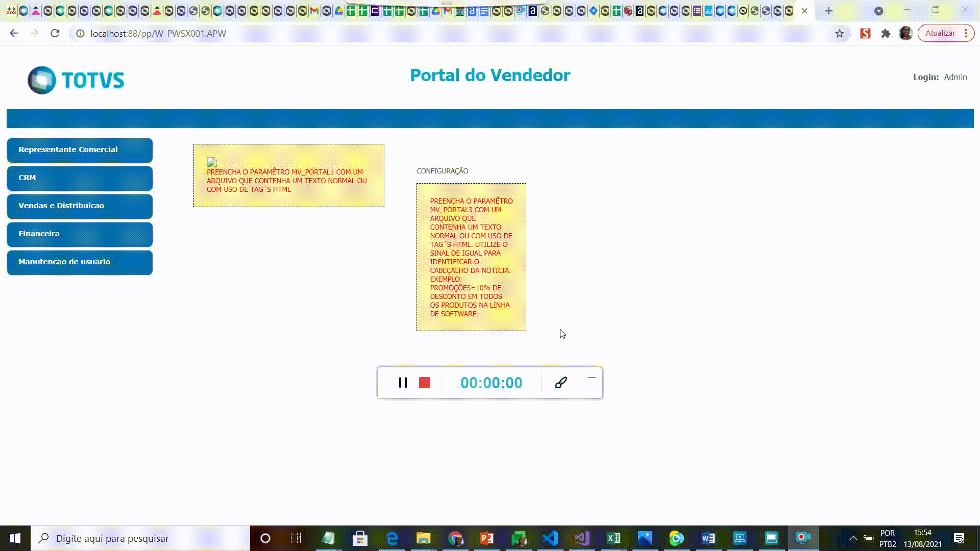The height and width of the screenshot is (551, 980).
Task: Open a new browser tab
Action: tap(829, 11)
